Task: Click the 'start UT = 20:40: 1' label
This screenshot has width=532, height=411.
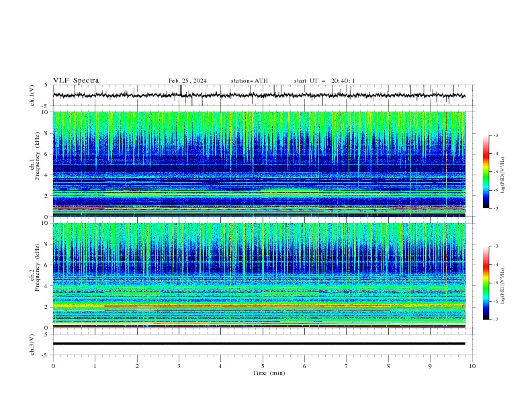Action: coord(324,81)
